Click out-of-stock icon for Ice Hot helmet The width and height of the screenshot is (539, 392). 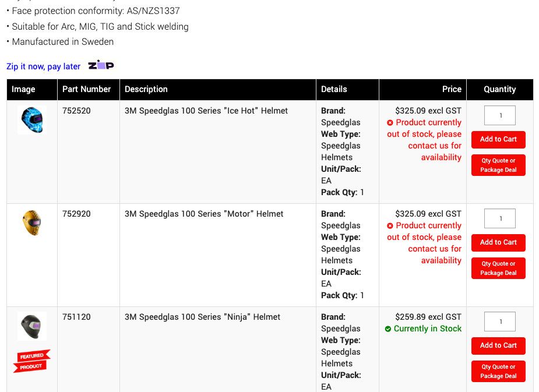pyautogui.click(x=390, y=123)
